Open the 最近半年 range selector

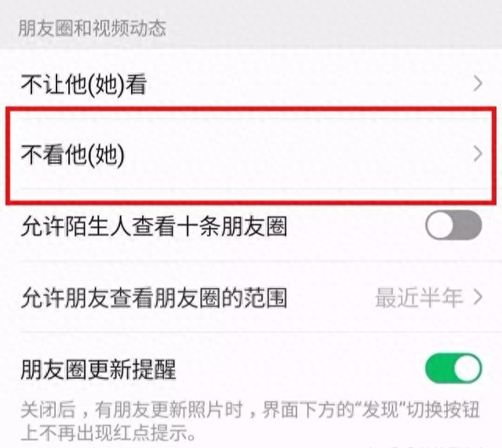point(428,297)
